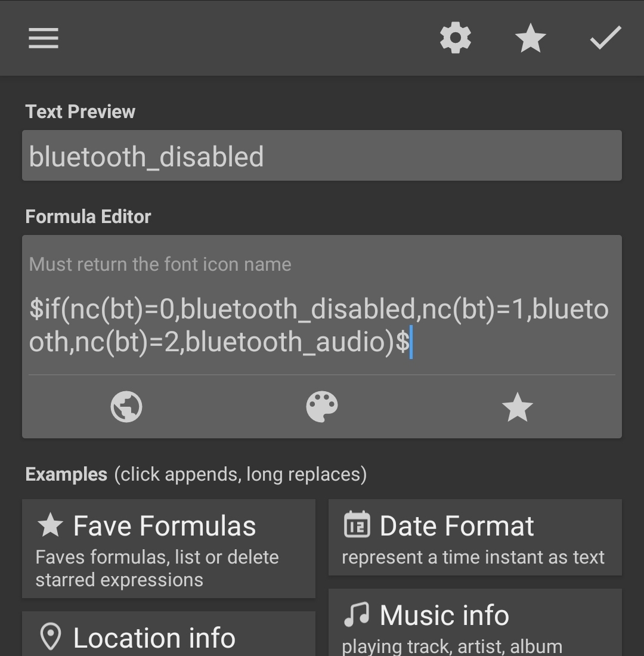The image size is (644, 656).
Task: Tap the star icon beside Fave Formulas
Action: click(50, 525)
